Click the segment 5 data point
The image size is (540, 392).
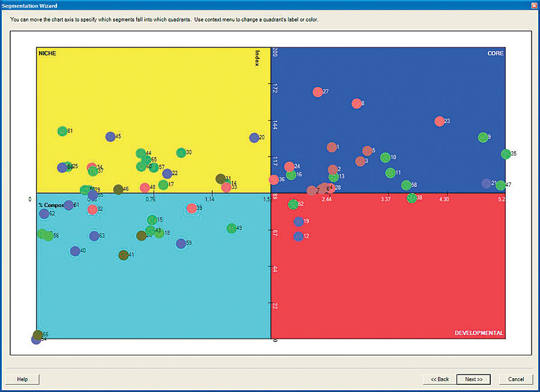[367, 151]
